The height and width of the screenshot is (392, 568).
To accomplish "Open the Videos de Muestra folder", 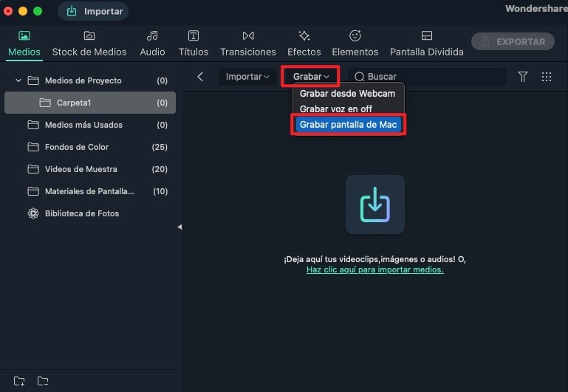I will [90, 169].
